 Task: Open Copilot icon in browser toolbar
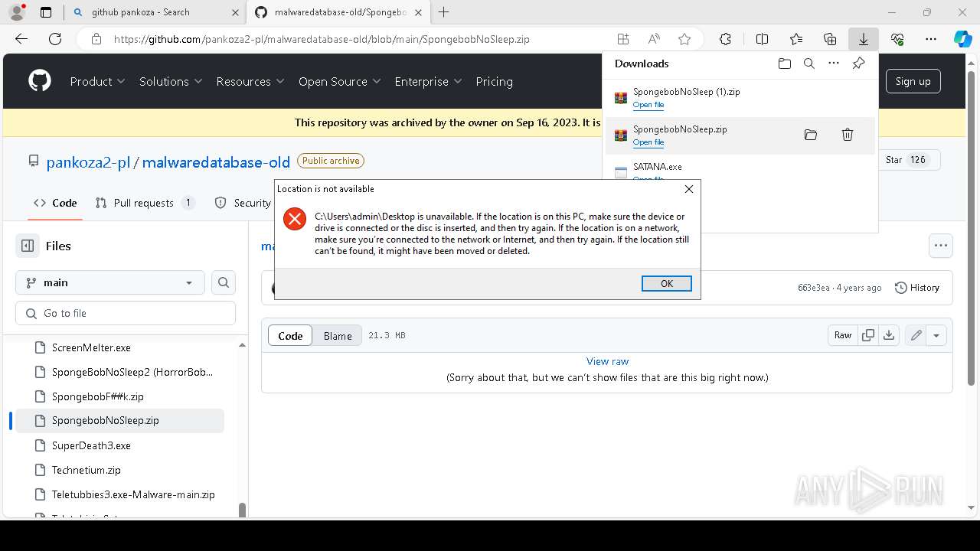click(x=962, y=39)
